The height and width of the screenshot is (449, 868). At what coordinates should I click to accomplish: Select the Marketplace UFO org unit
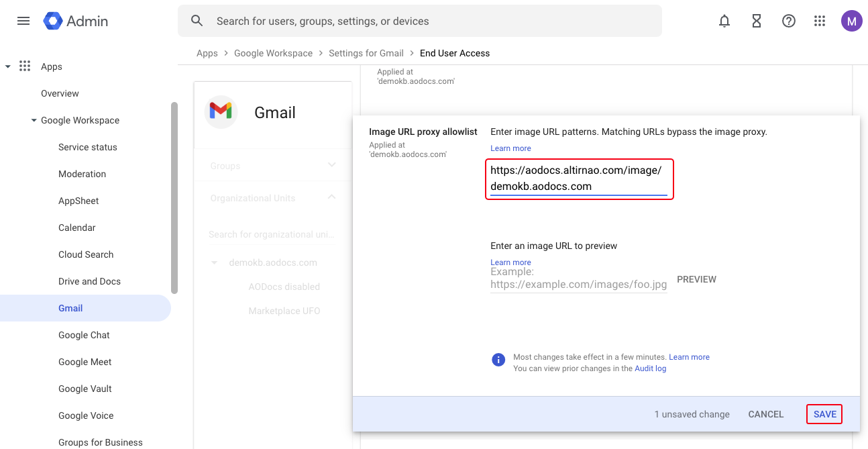coord(284,311)
